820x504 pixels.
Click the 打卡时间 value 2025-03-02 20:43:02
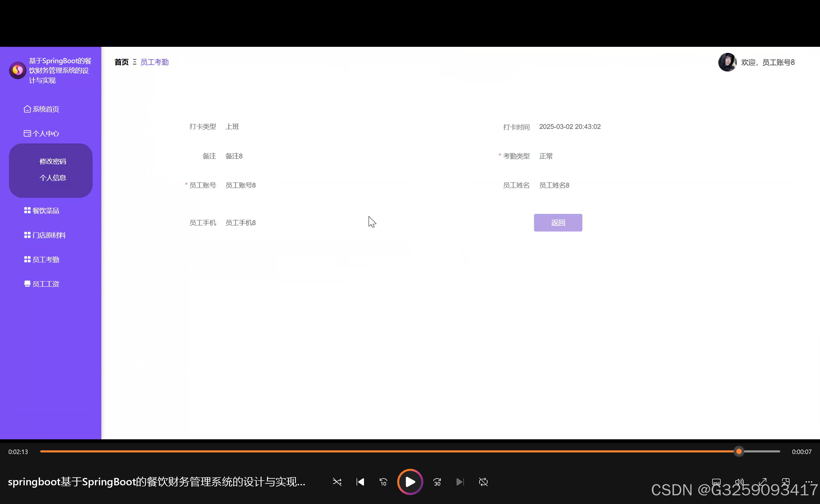coord(570,127)
